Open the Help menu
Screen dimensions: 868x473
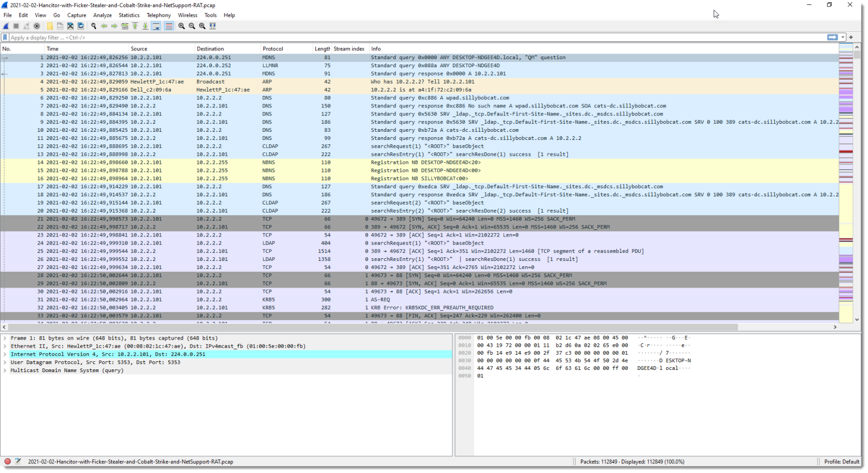tap(229, 15)
